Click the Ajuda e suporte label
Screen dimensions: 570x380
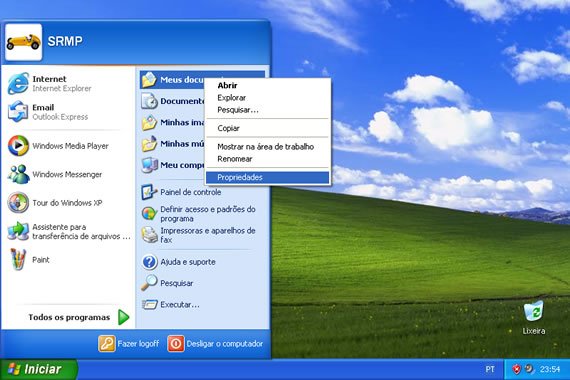(x=188, y=262)
